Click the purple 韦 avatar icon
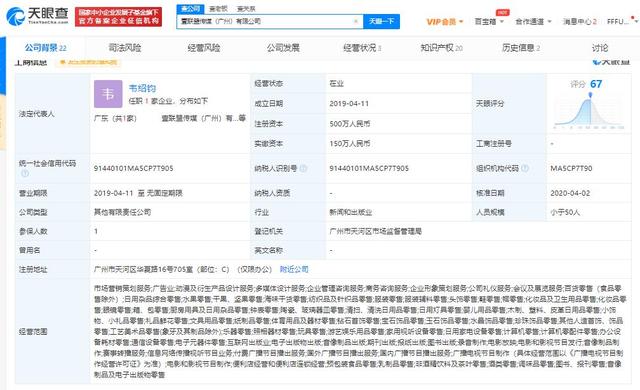The height and width of the screenshot is (390, 640). [108, 94]
